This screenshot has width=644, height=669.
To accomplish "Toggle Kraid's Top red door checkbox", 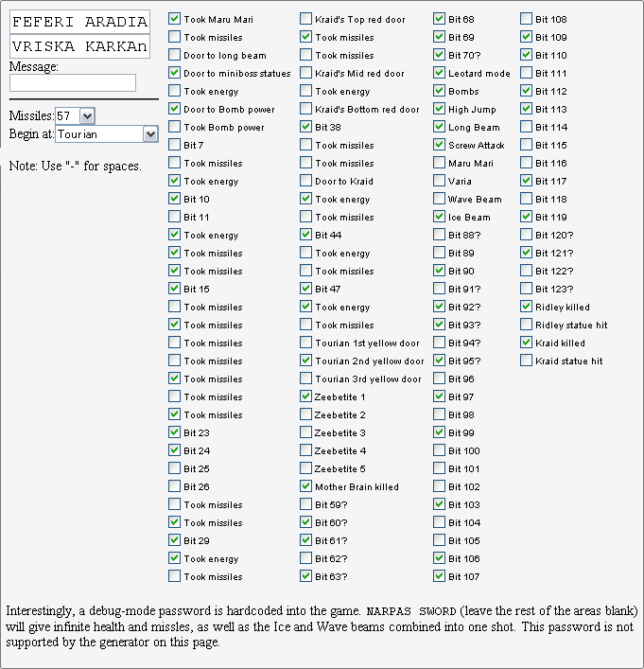I will click(x=306, y=19).
